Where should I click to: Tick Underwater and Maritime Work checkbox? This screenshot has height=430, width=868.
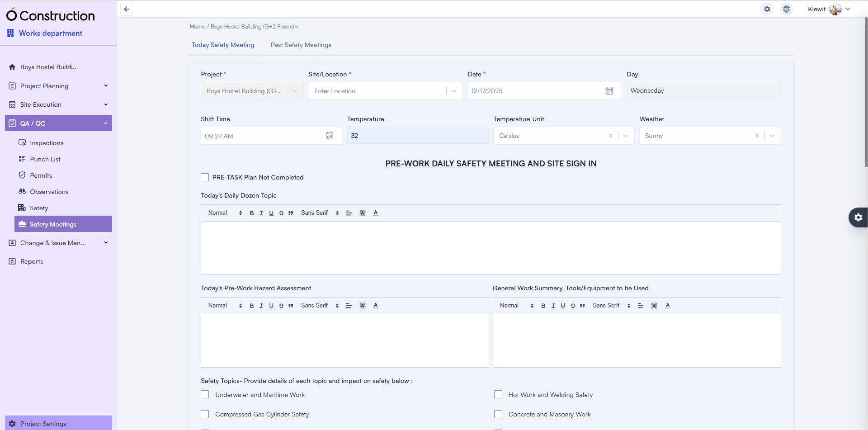(x=205, y=395)
